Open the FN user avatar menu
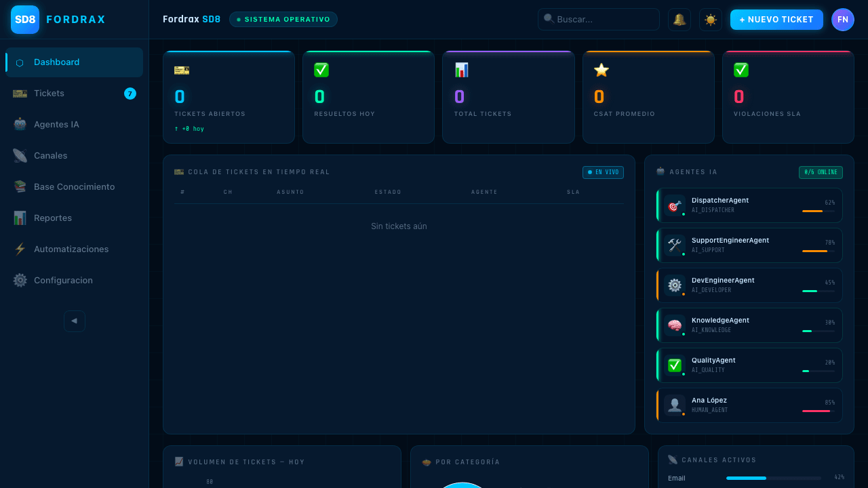 point(843,19)
